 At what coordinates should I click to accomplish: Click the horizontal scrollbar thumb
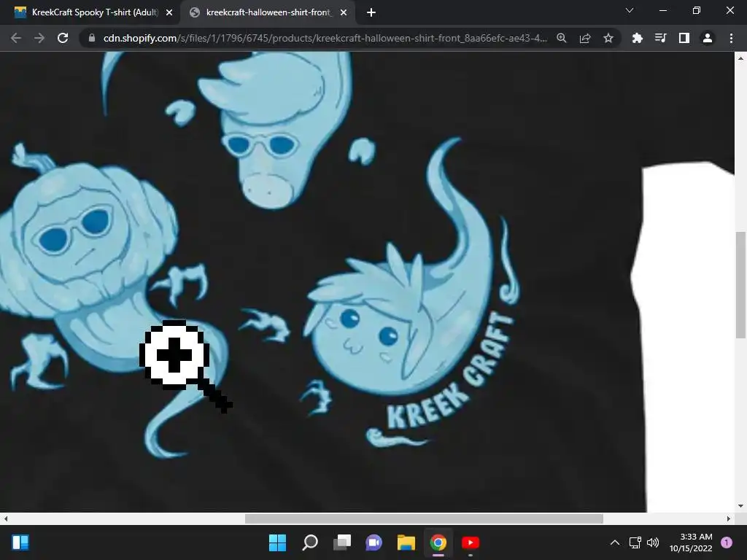[x=424, y=518]
